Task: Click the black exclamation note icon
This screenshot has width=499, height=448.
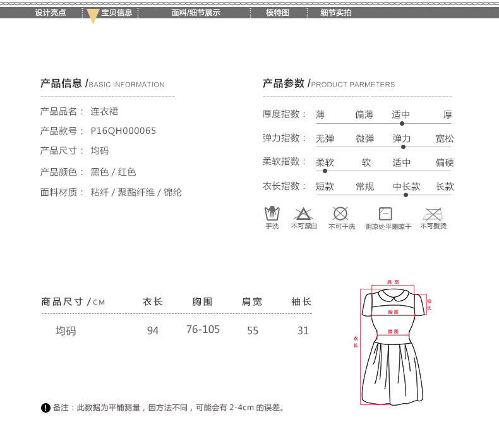Action: pyautogui.click(x=45, y=408)
